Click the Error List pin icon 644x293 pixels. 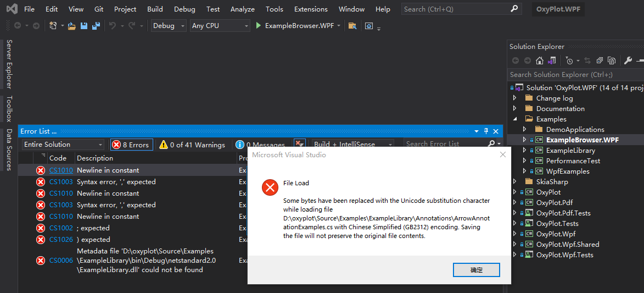(486, 131)
